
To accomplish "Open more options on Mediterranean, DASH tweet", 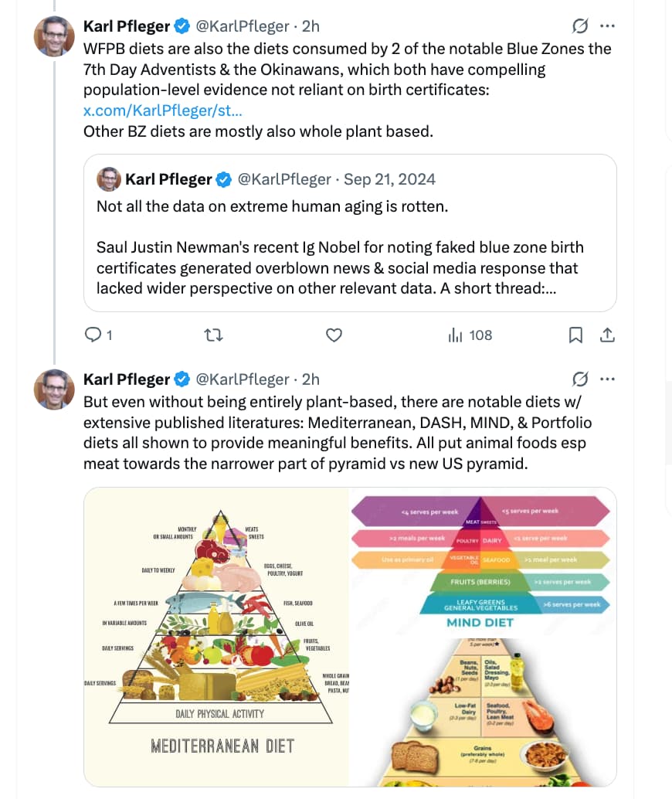I will 608,379.
